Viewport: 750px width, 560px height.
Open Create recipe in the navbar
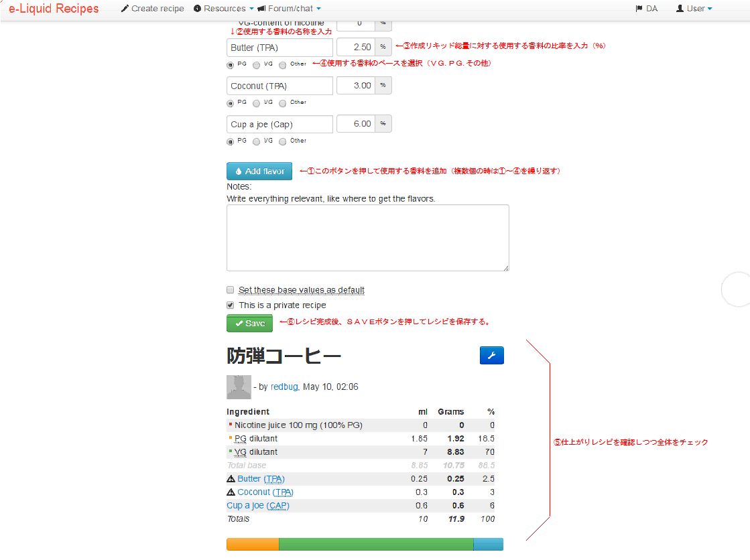point(152,9)
